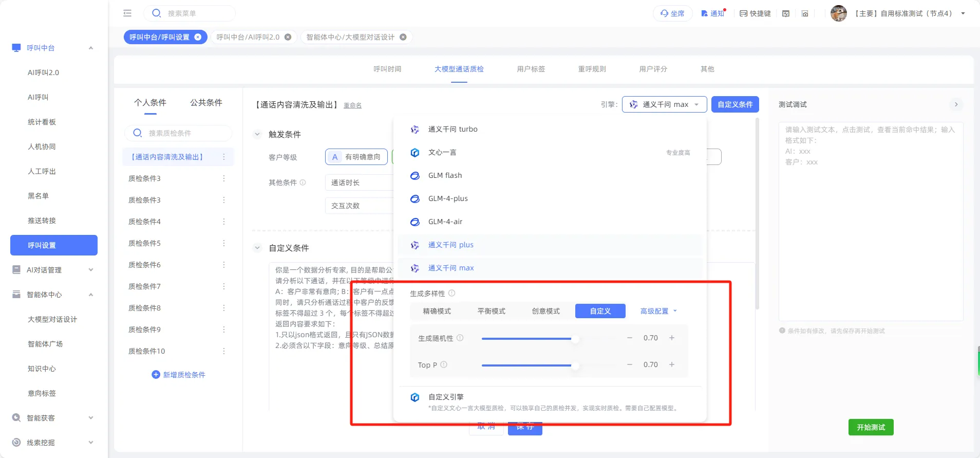The width and height of the screenshot is (980, 458).
Task: Open more options for 【通话内容清洗及输出】 condition
Action: (x=224, y=157)
